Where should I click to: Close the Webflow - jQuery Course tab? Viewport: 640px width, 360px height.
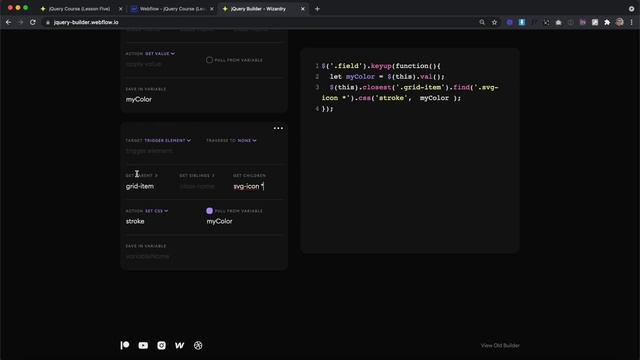[x=211, y=9]
